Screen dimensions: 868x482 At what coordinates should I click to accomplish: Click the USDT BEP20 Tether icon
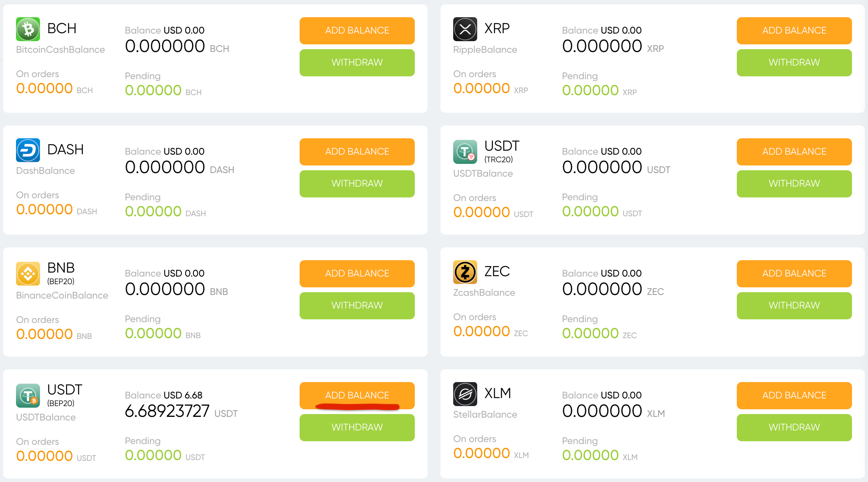click(x=28, y=396)
